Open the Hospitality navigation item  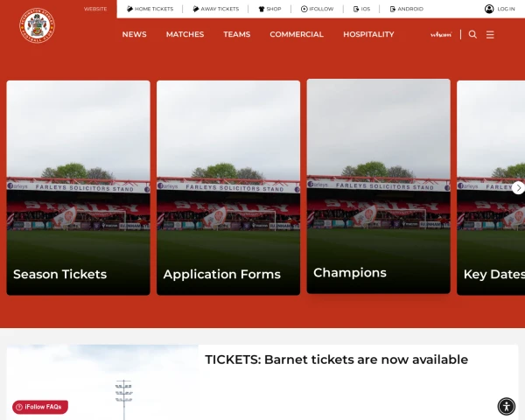368,34
